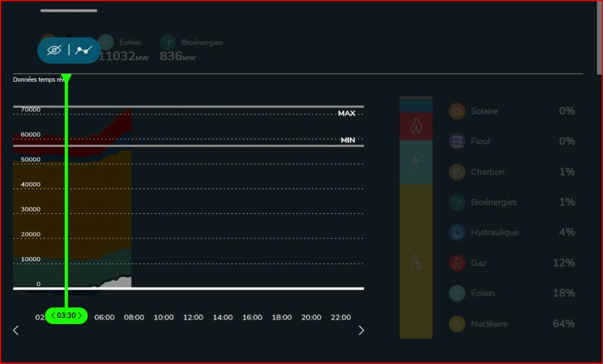Click the Éolien 18% value

(x=564, y=293)
